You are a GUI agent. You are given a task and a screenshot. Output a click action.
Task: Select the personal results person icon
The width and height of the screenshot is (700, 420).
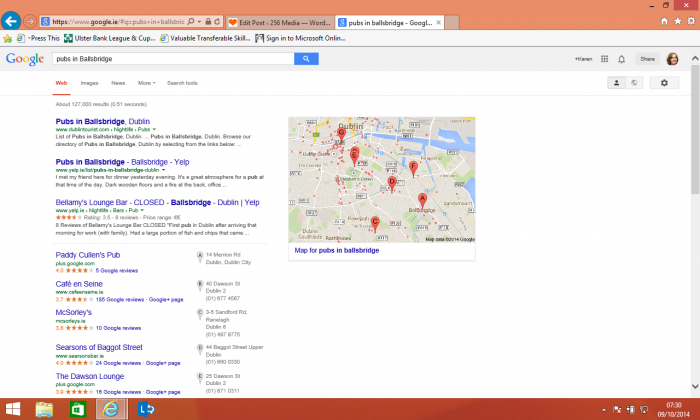click(617, 83)
